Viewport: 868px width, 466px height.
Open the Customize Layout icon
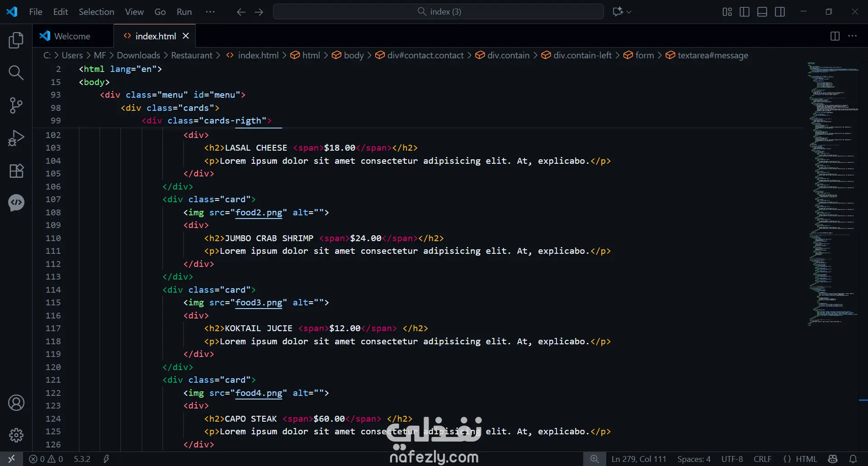727,12
